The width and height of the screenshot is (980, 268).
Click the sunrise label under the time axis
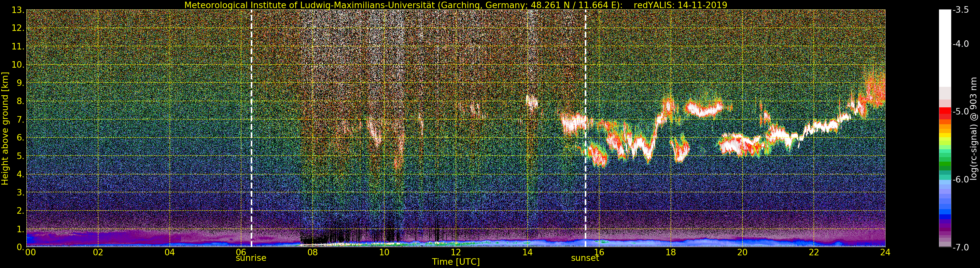tap(251, 258)
